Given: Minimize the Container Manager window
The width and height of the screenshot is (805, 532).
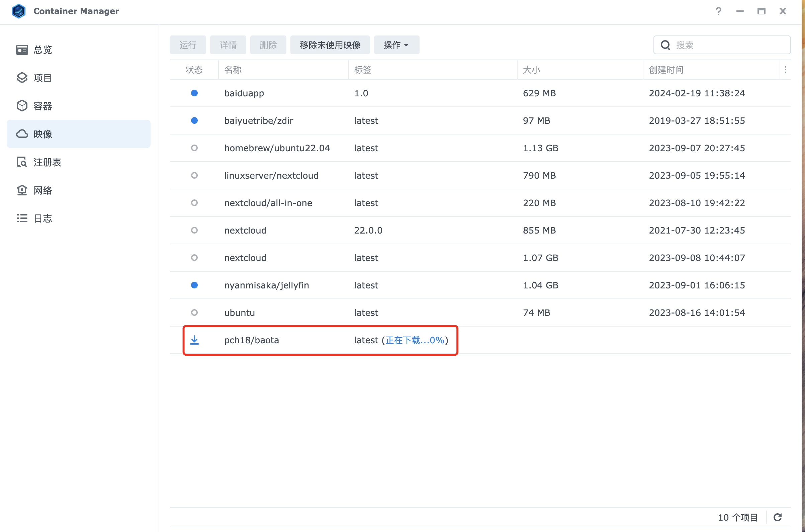Looking at the screenshot, I should [x=740, y=11].
